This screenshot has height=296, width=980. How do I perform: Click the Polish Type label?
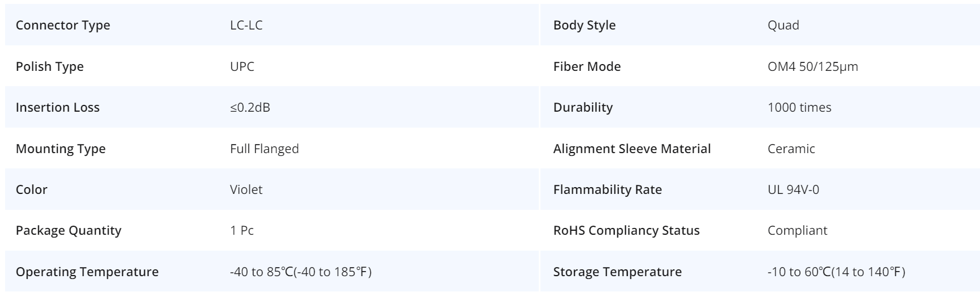point(49,66)
